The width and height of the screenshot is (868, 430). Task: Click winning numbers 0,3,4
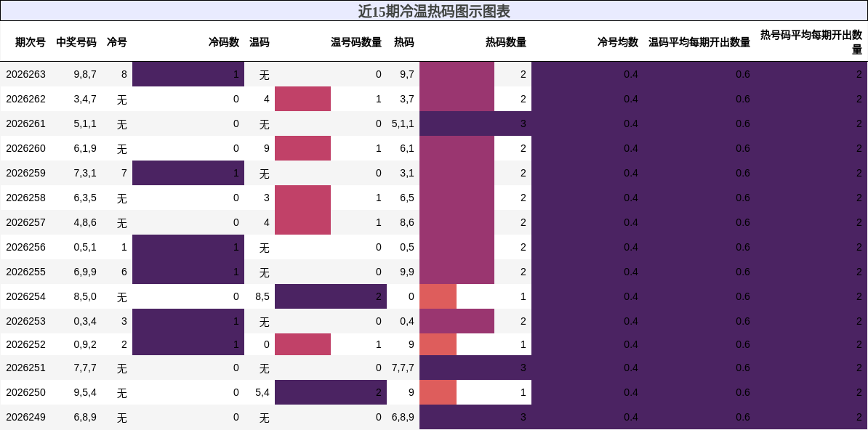85,321
